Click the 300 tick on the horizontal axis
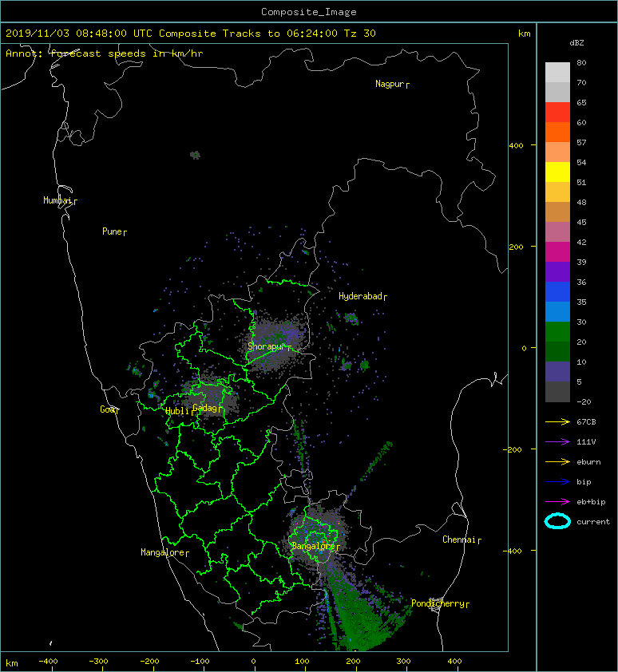Image resolution: width=618 pixels, height=672 pixels. [403, 662]
